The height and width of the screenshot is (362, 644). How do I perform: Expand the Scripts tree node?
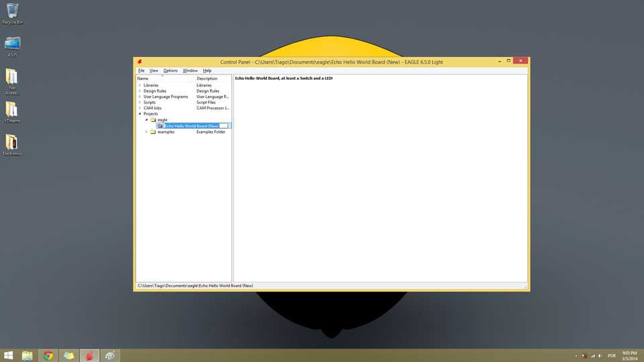tap(140, 102)
